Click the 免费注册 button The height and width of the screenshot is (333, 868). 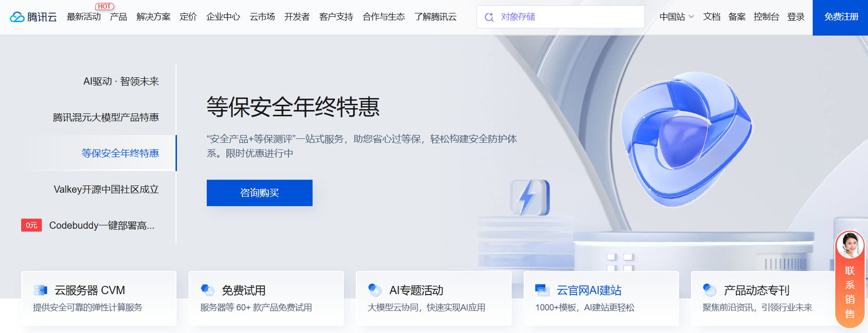tap(841, 17)
